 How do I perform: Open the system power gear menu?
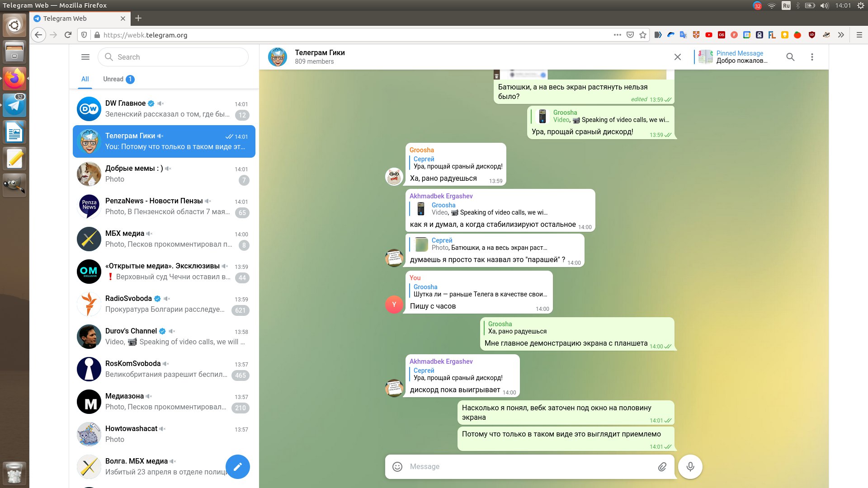point(861,5)
